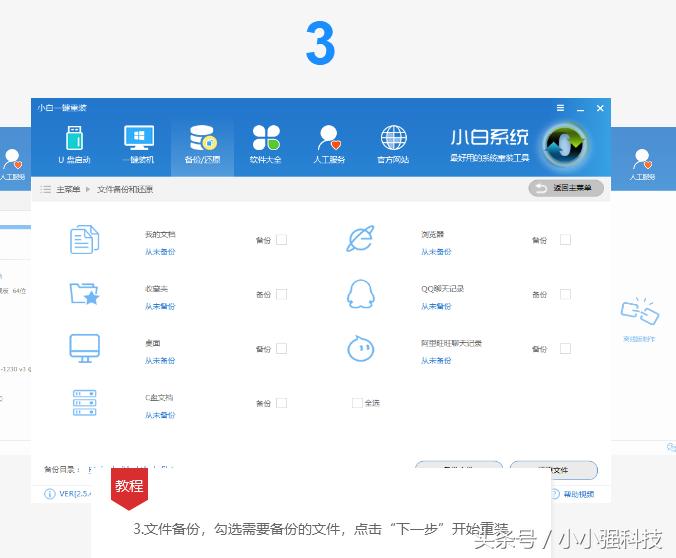Check the 全选 select-all box
Image resolution: width=676 pixels, height=558 pixels.
pyautogui.click(x=357, y=403)
